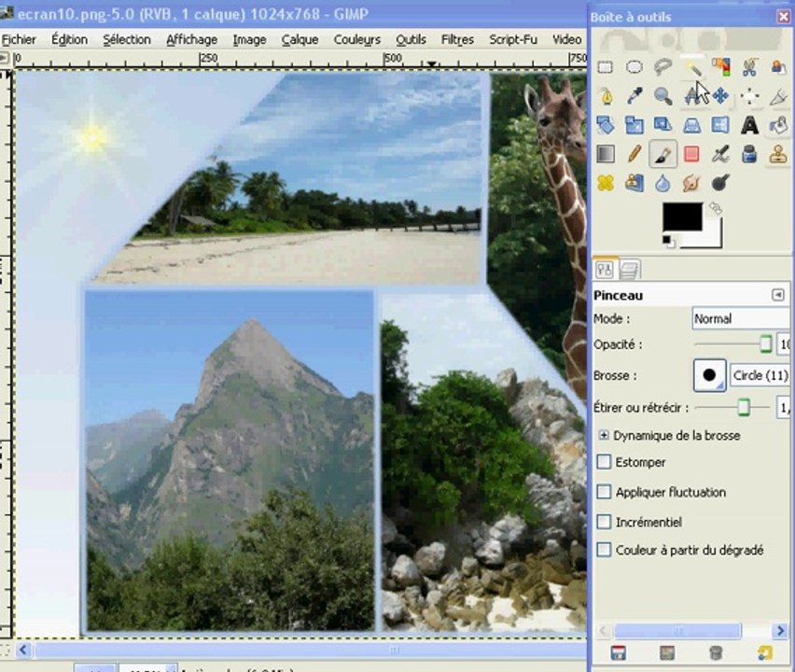
Task: Select the Ink tool
Action: (x=749, y=154)
